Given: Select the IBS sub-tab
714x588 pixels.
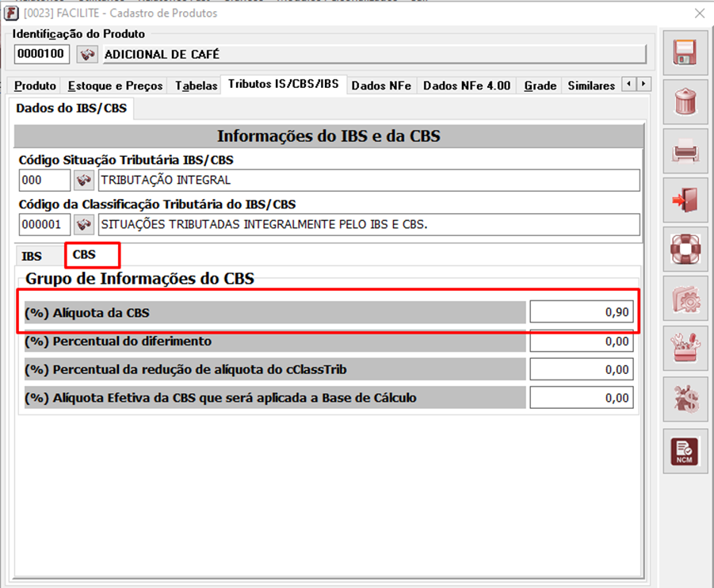Looking at the screenshot, I should coord(32,257).
